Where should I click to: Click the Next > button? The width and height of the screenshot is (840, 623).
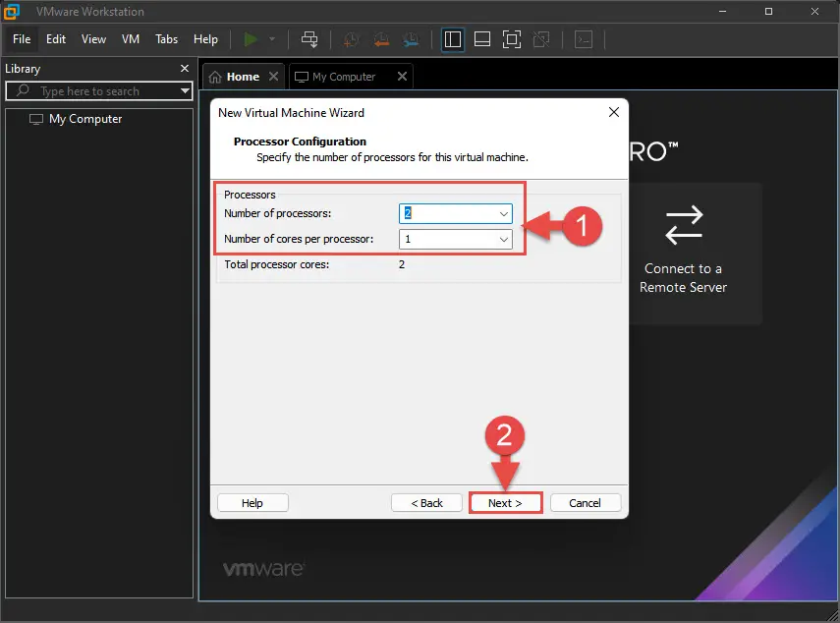pyautogui.click(x=505, y=503)
